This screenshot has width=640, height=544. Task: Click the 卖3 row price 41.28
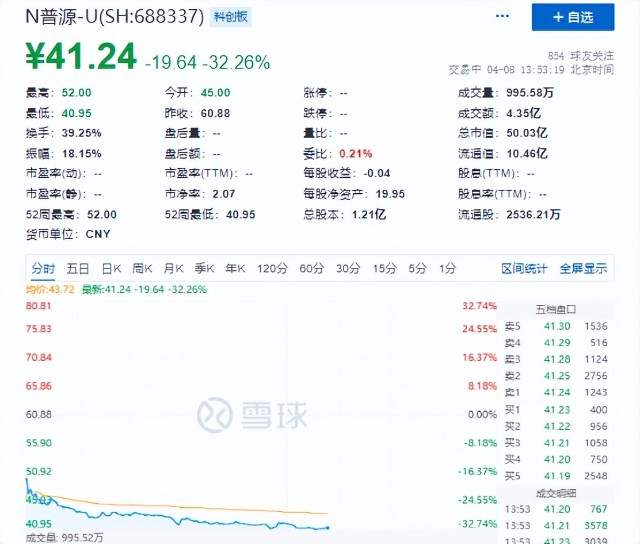point(557,360)
